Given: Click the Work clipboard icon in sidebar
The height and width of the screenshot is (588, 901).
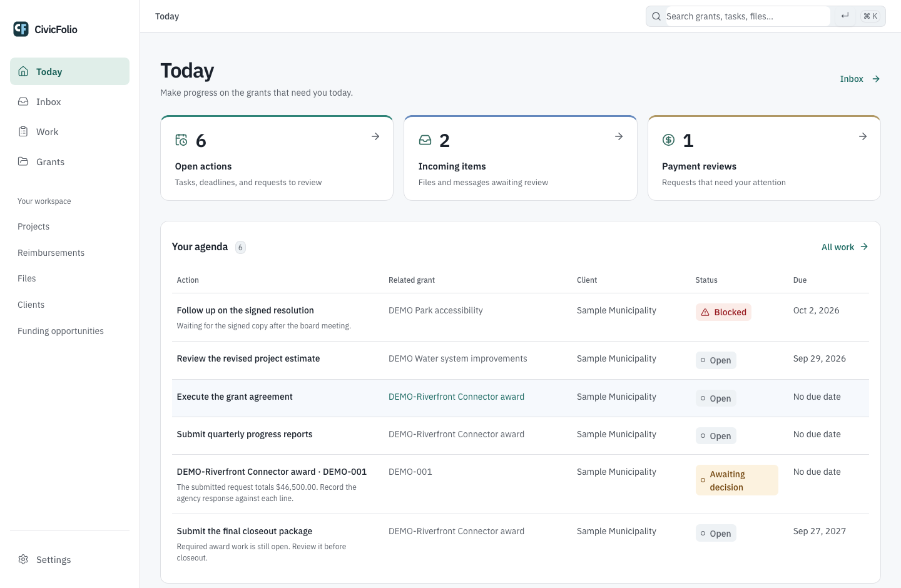Looking at the screenshot, I should 23,131.
